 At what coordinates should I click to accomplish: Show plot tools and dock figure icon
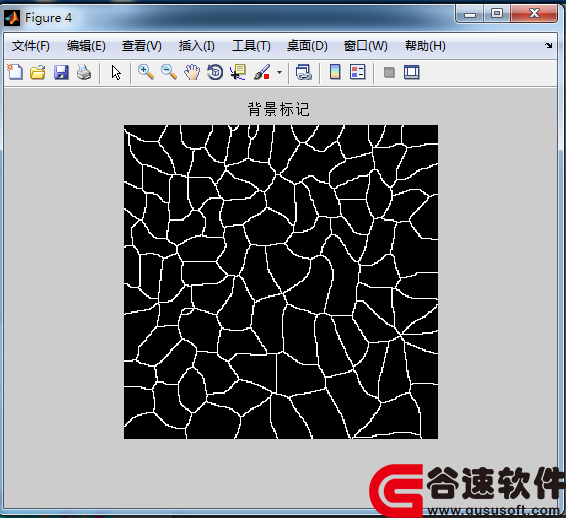[412, 73]
